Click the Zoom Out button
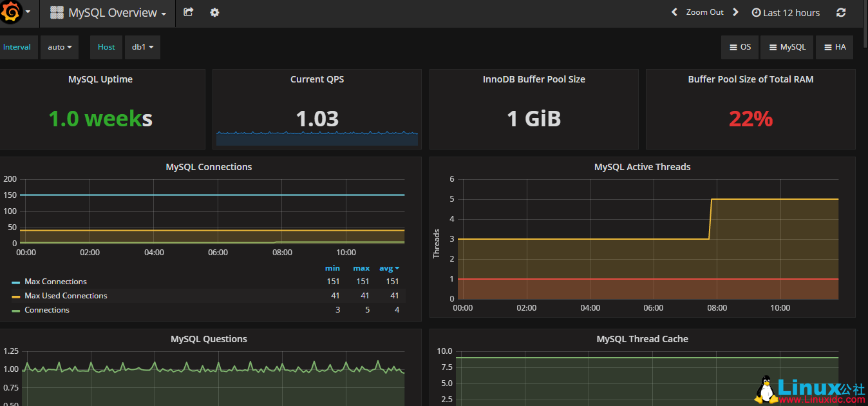Screen dimensions: 868x406 pos(705,12)
